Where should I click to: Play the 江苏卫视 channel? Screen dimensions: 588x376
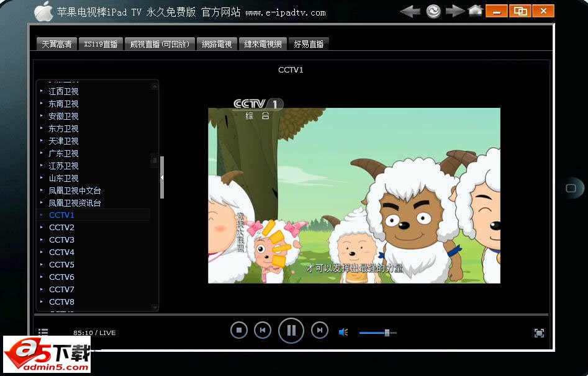click(x=63, y=166)
